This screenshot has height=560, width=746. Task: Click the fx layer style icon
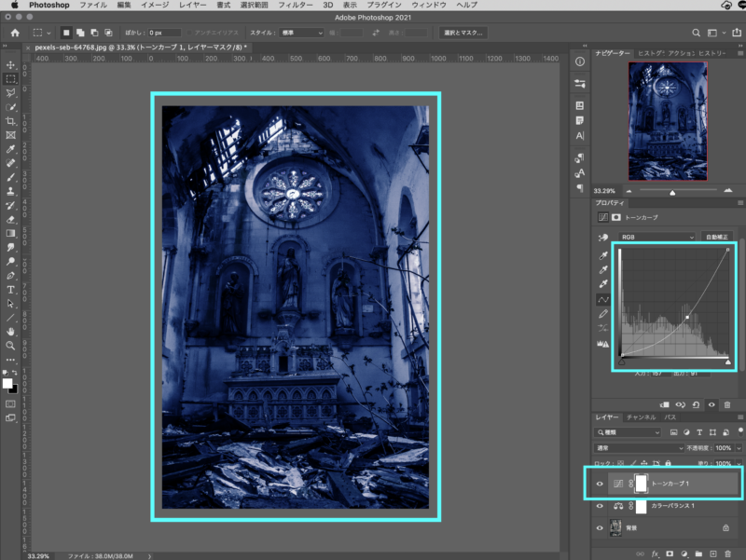pos(655,553)
